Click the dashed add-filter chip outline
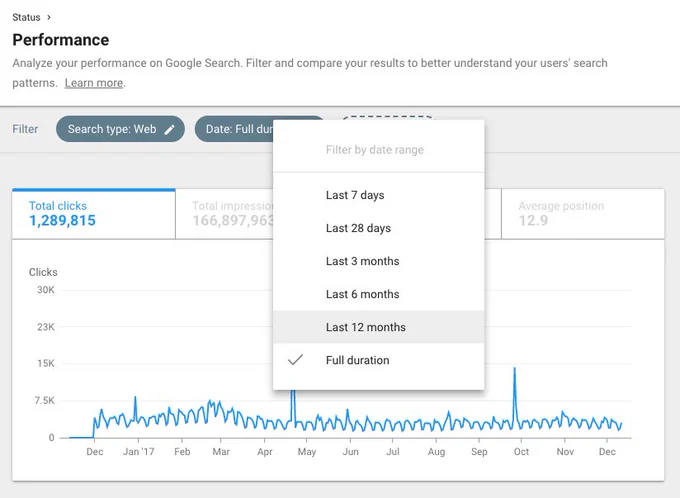Screen dimensions: 680x498 [387, 118]
